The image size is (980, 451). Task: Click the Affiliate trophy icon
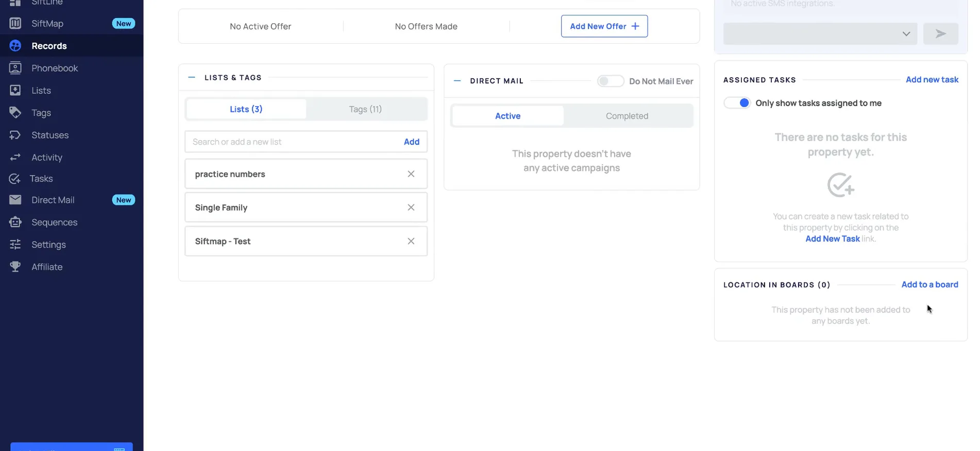tap(15, 267)
